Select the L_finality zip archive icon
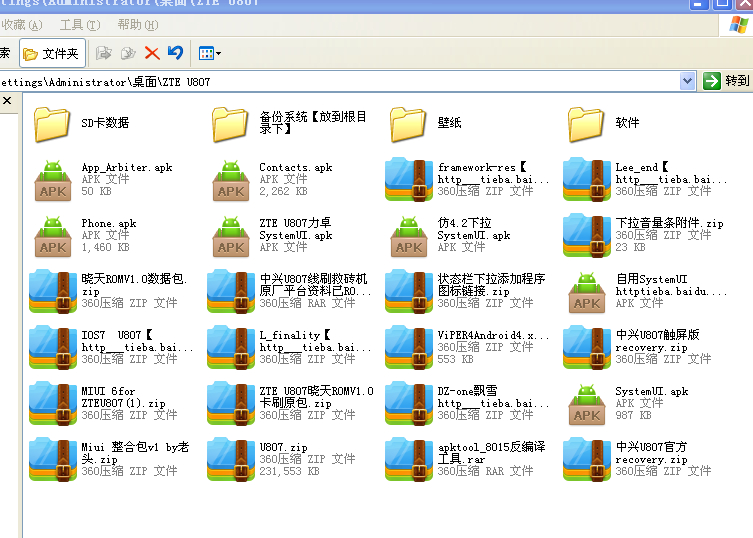753x538 pixels. click(x=231, y=348)
